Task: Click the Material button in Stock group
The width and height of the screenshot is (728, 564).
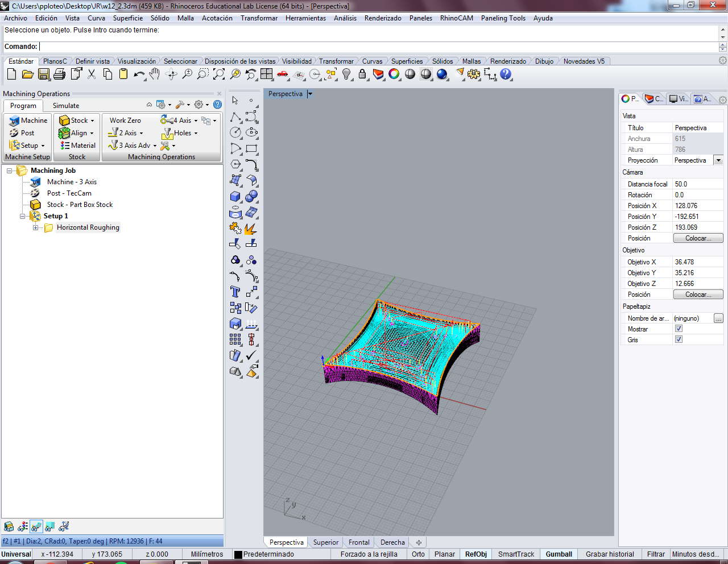Action: tap(78, 146)
